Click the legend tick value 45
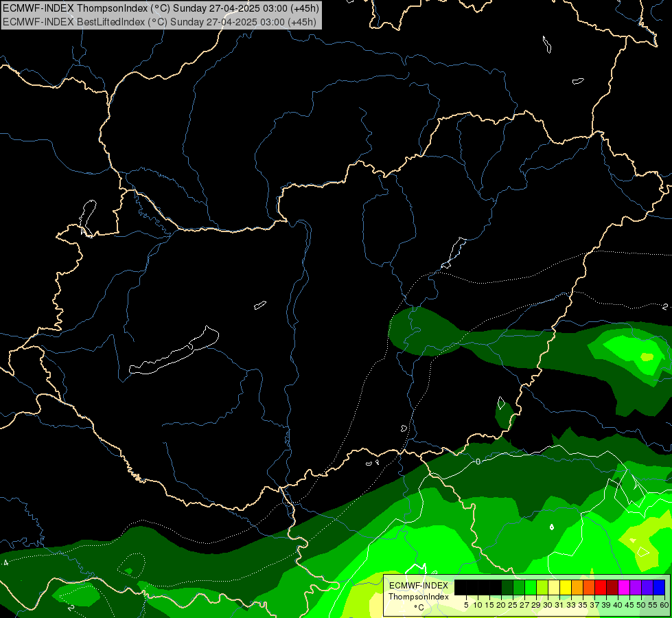The image size is (672, 618). [629, 605]
